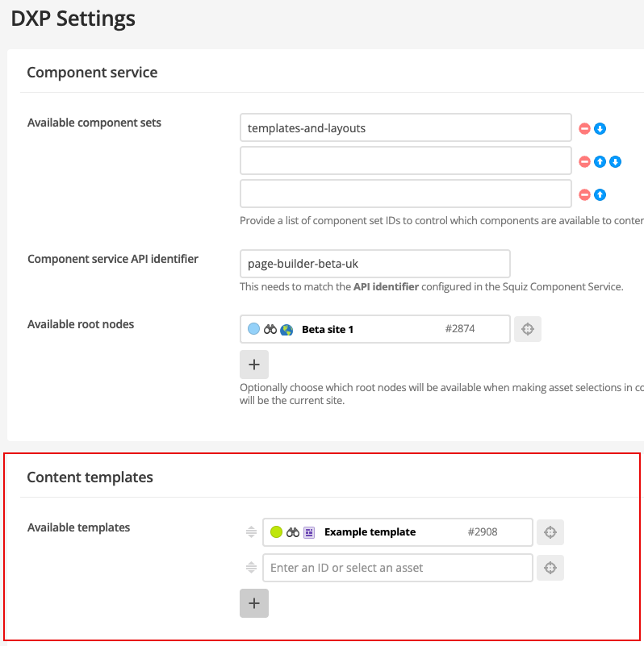Open the asset picker beside Beta site 1
This screenshot has width=644, height=646.
click(528, 329)
